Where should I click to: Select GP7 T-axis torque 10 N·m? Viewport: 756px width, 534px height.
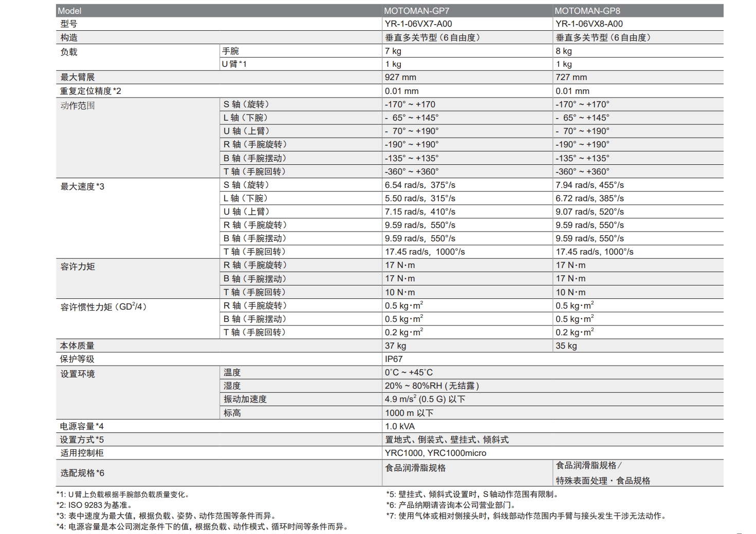[400, 292]
